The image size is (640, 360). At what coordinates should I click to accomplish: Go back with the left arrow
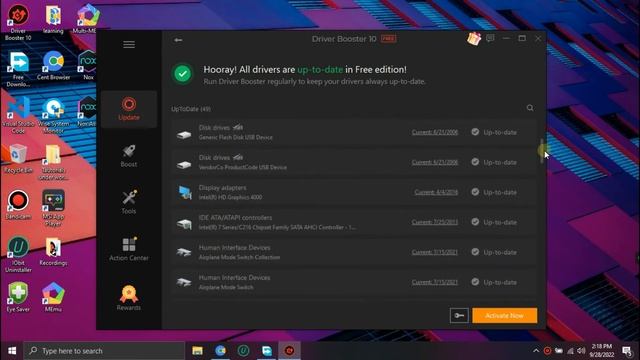coord(178,40)
